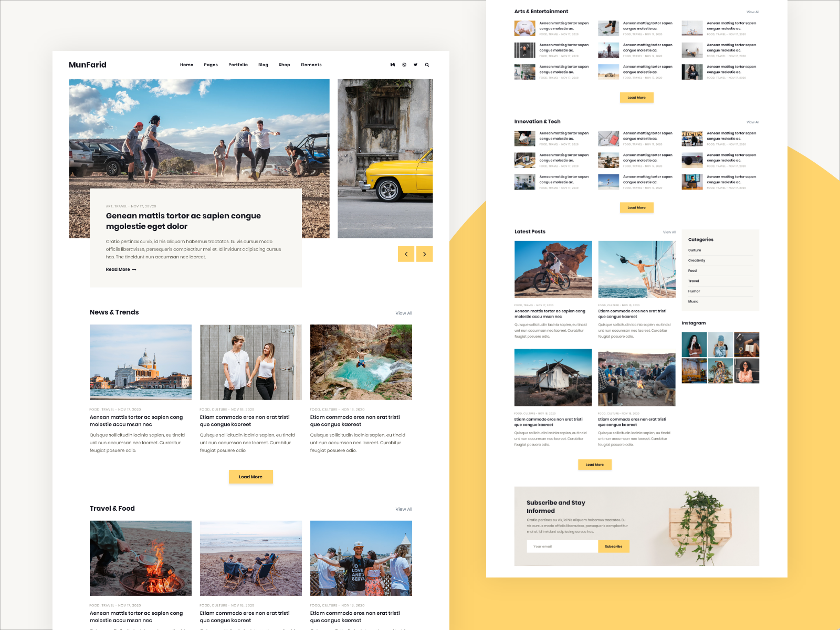
Task: Open the man jumping from sailboat image
Action: click(637, 269)
